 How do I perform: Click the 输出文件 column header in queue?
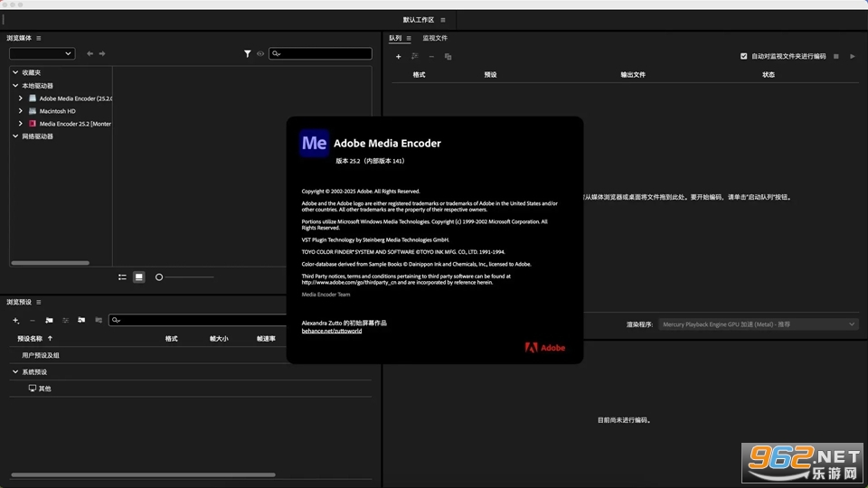point(633,75)
